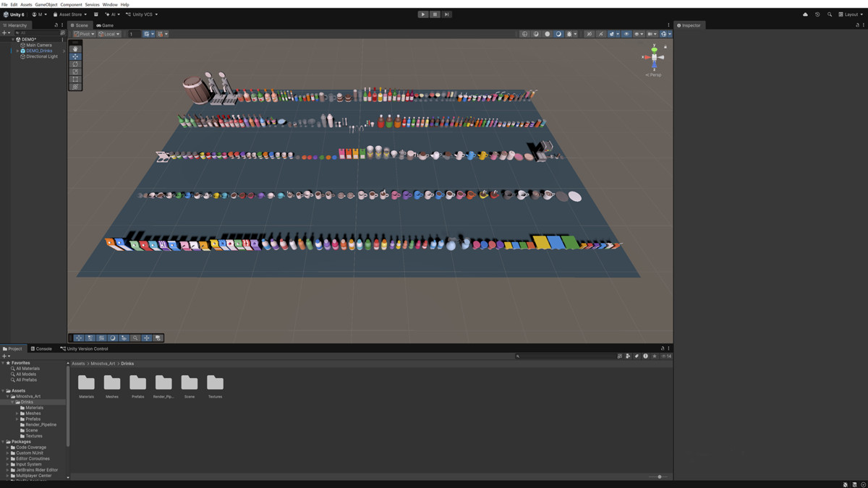
Task: Expand the Meshes folder in Project tree
Action: coord(17,414)
